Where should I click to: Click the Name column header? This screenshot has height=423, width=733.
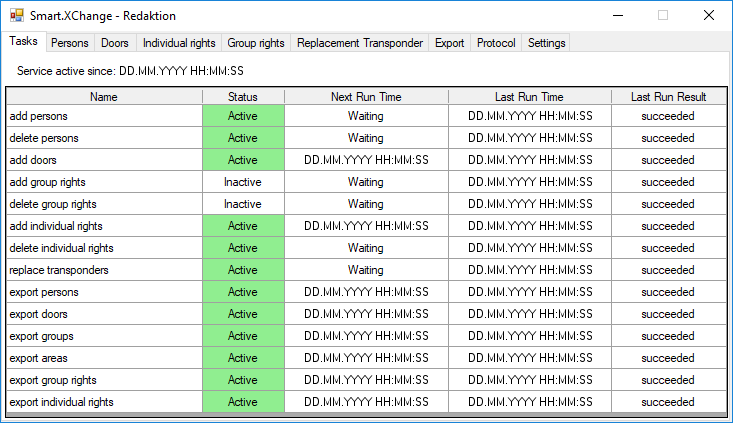click(104, 97)
